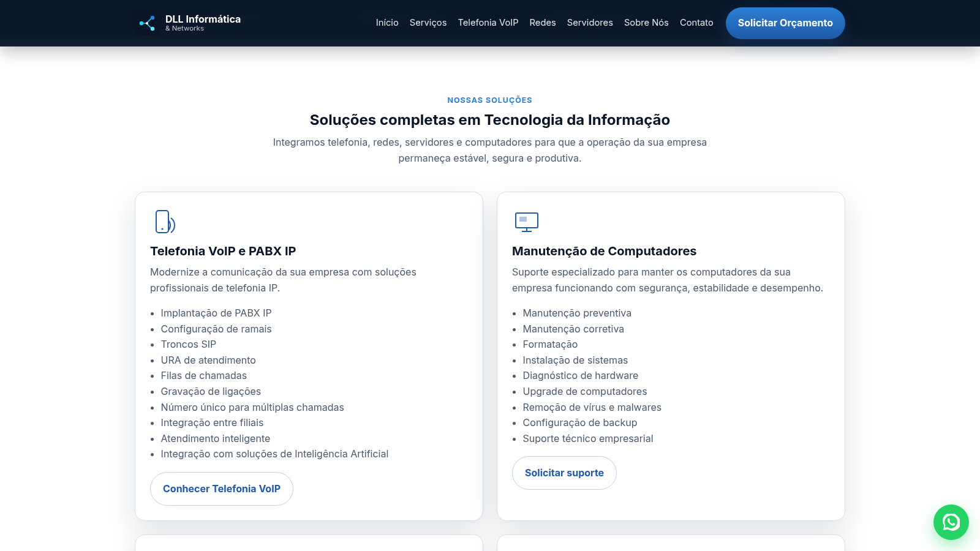Click the monitor icon in Manutenção card
The height and width of the screenshot is (551, 980).
coord(527,222)
